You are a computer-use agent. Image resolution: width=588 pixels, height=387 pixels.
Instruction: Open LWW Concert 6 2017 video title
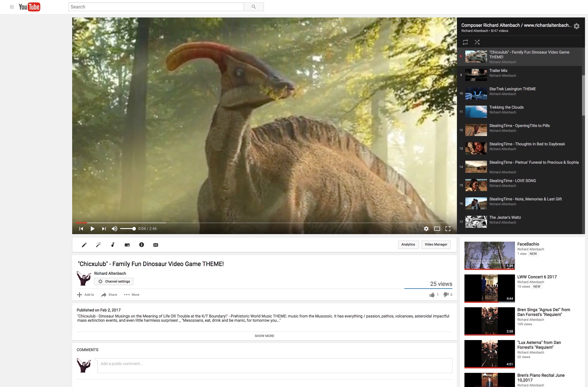537,277
